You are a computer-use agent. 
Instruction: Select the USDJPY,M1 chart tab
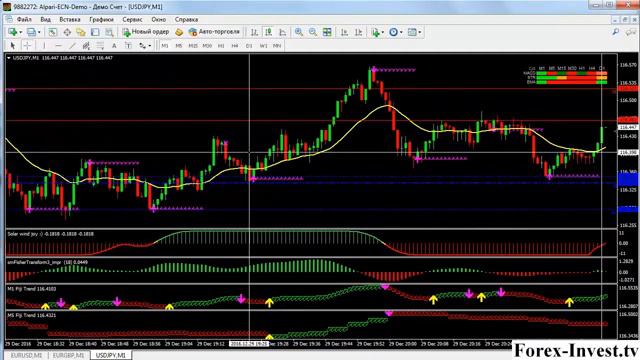click(x=111, y=356)
